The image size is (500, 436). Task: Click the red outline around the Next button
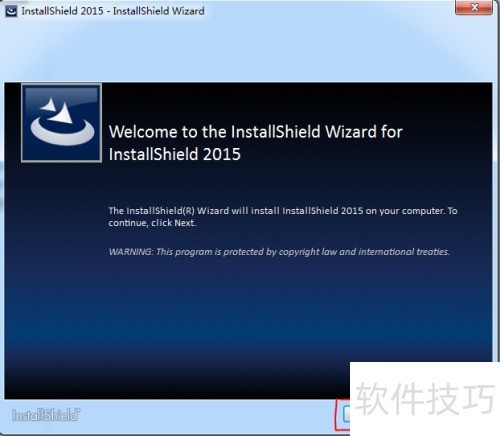pos(335,414)
